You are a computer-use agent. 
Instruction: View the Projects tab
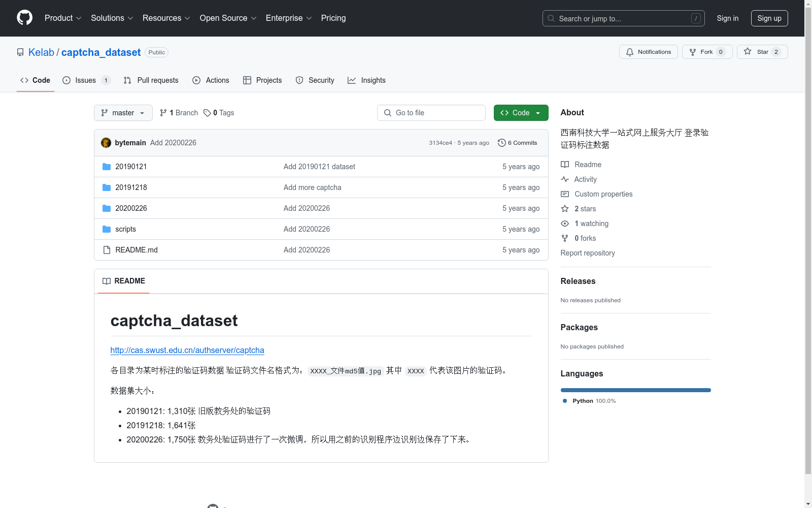pyautogui.click(x=262, y=80)
